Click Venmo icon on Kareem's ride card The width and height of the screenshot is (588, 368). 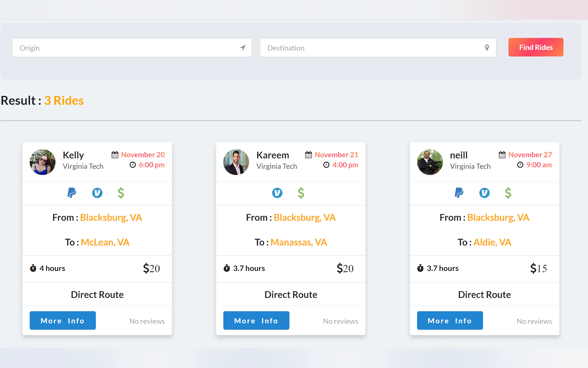pos(277,193)
